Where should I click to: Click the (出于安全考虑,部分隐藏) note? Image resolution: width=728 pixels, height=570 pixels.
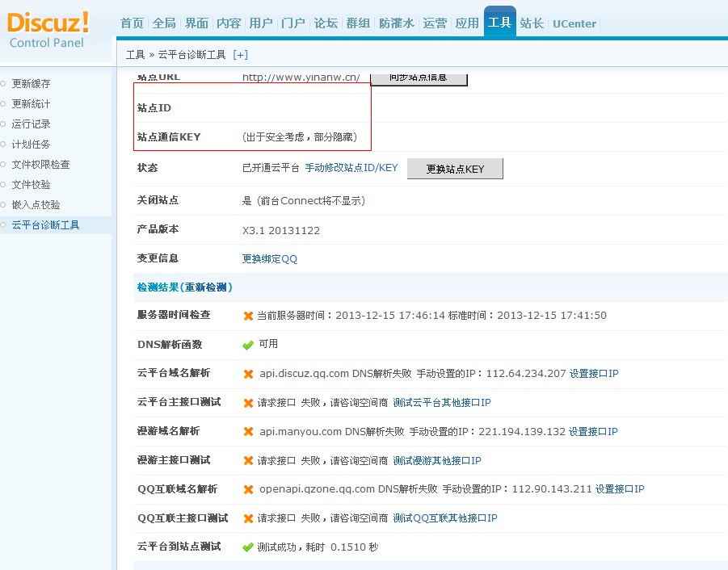pos(300,137)
